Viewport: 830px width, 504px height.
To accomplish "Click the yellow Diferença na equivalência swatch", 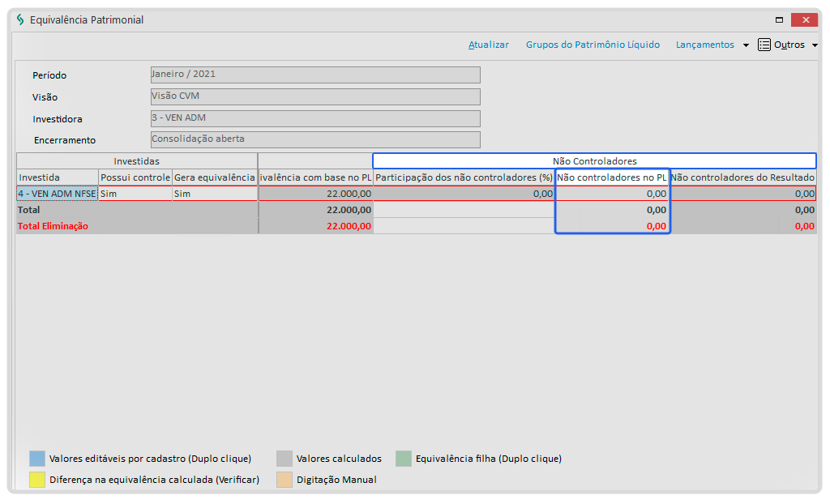I will pos(37,480).
